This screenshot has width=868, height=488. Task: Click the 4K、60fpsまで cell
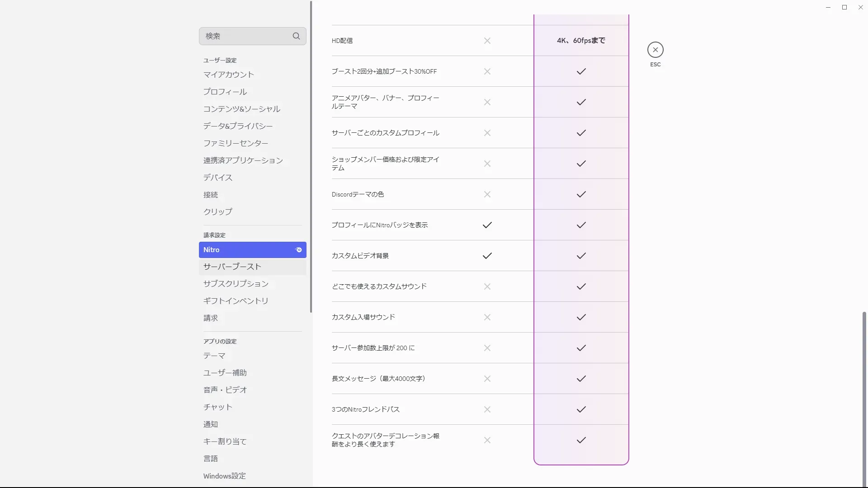tap(581, 41)
